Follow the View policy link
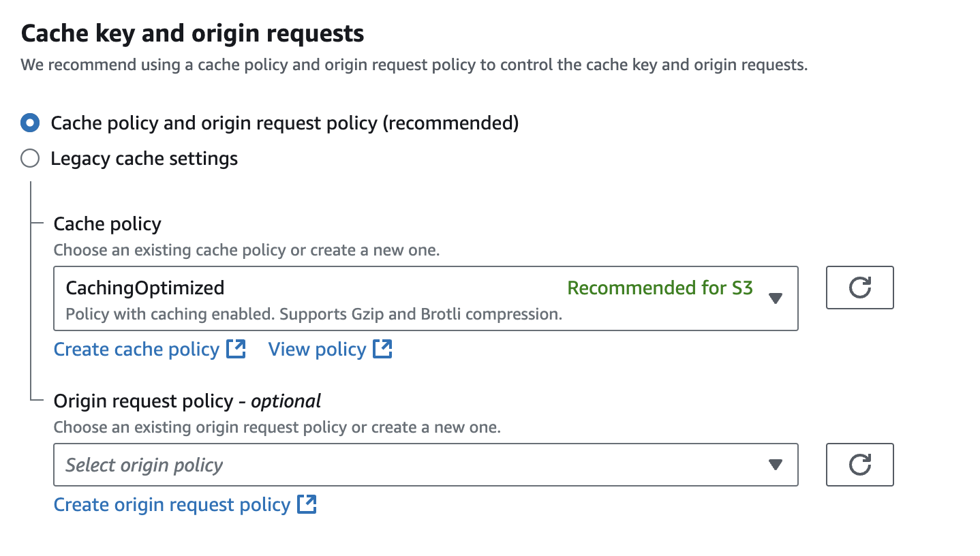The width and height of the screenshot is (980, 556). point(317,350)
